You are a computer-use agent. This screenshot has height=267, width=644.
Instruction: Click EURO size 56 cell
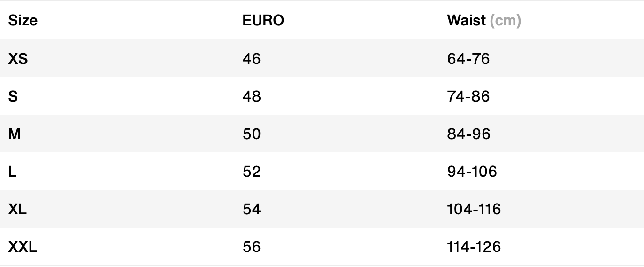coord(252,247)
